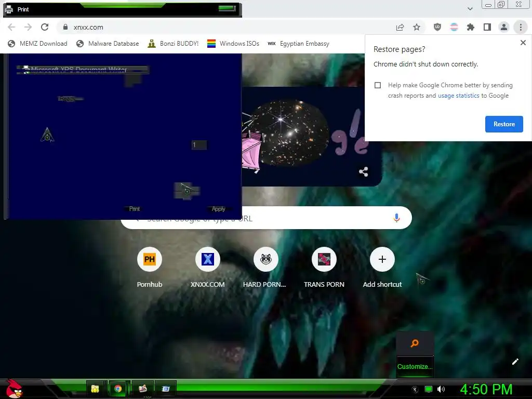
Task: Open the XNXX.COM shortcut tile
Action: (208, 268)
